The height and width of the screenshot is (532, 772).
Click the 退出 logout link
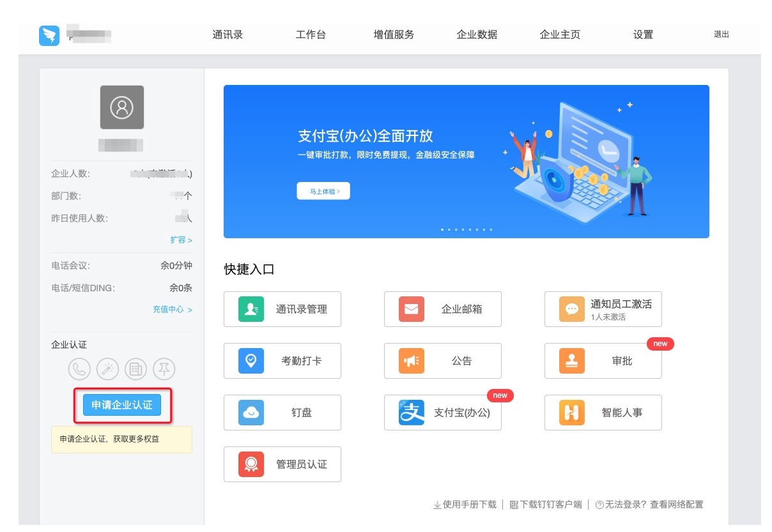(x=722, y=34)
